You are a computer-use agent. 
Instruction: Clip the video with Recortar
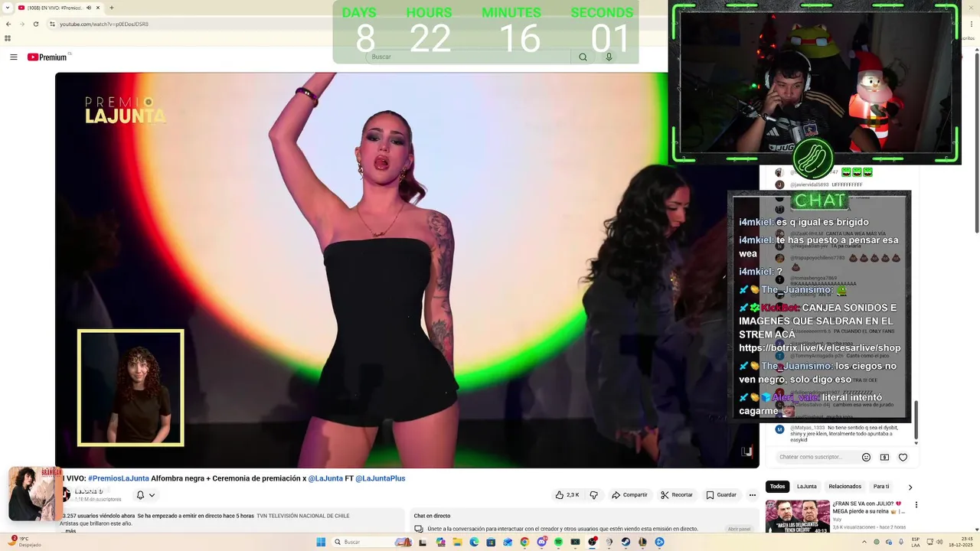[x=677, y=495]
